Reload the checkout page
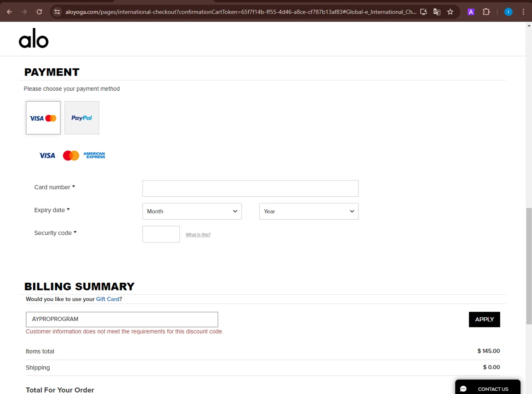 pos(39,12)
